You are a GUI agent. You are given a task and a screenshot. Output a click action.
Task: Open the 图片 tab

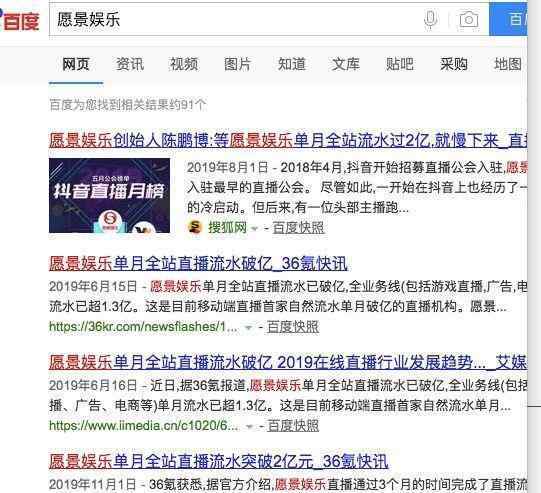(x=237, y=65)
